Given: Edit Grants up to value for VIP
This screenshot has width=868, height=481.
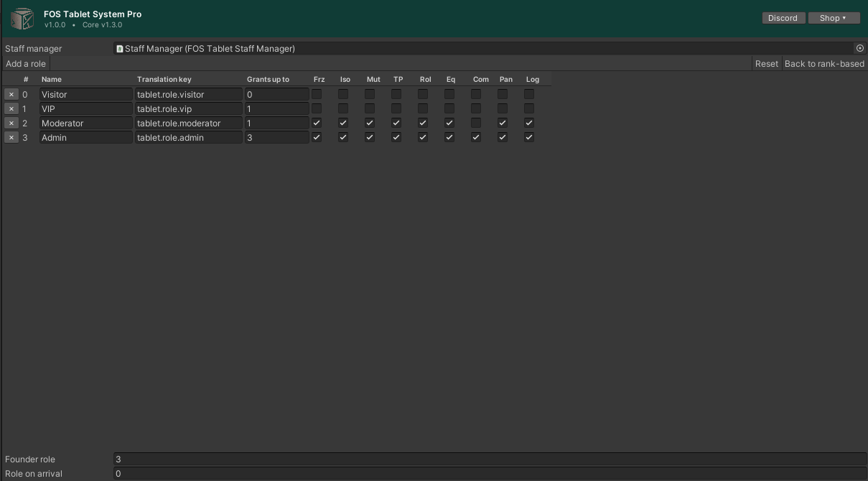Looking at the screenshot, I should 277,108.
